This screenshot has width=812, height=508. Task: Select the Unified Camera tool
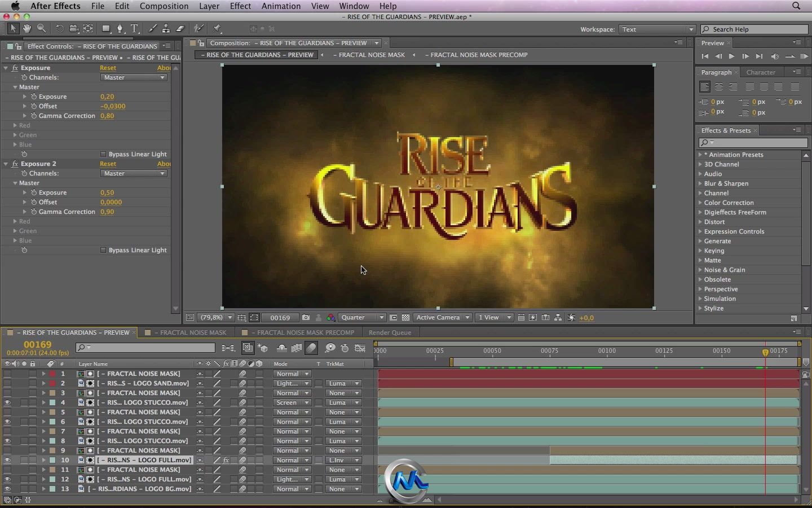(74, 28)
